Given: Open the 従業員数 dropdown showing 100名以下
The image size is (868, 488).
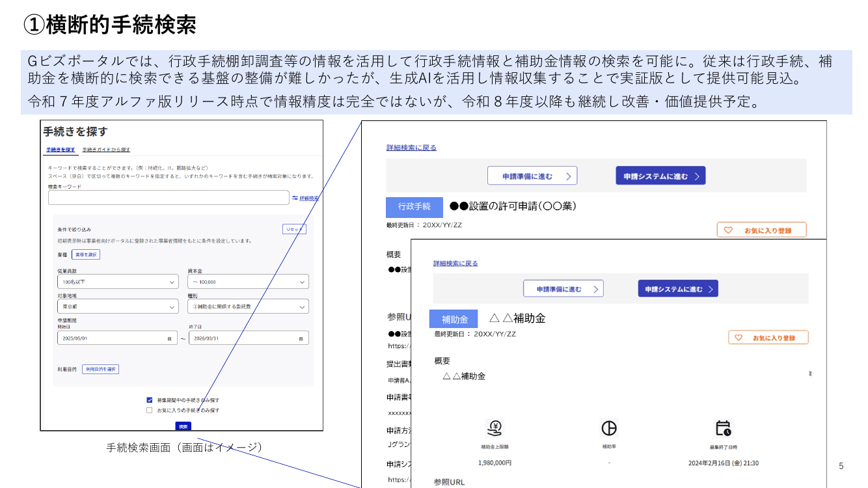Looking at the screenshot, I should [x=118, y=282].
